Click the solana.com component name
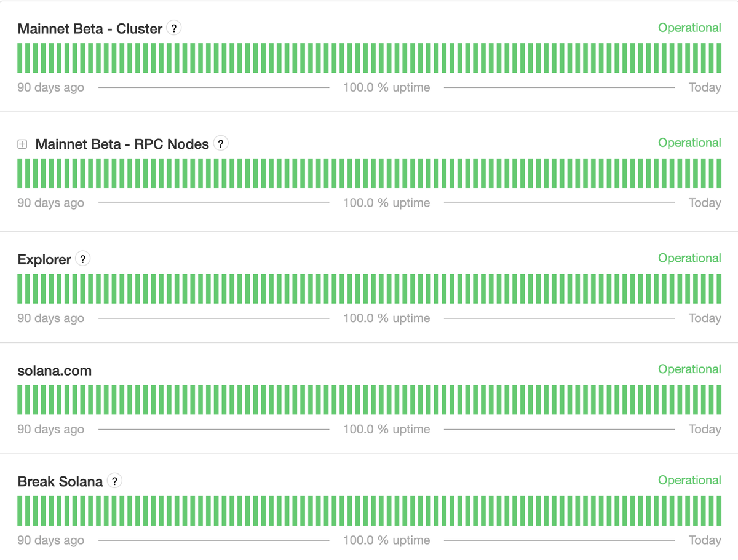 click(x=55, y=371)
